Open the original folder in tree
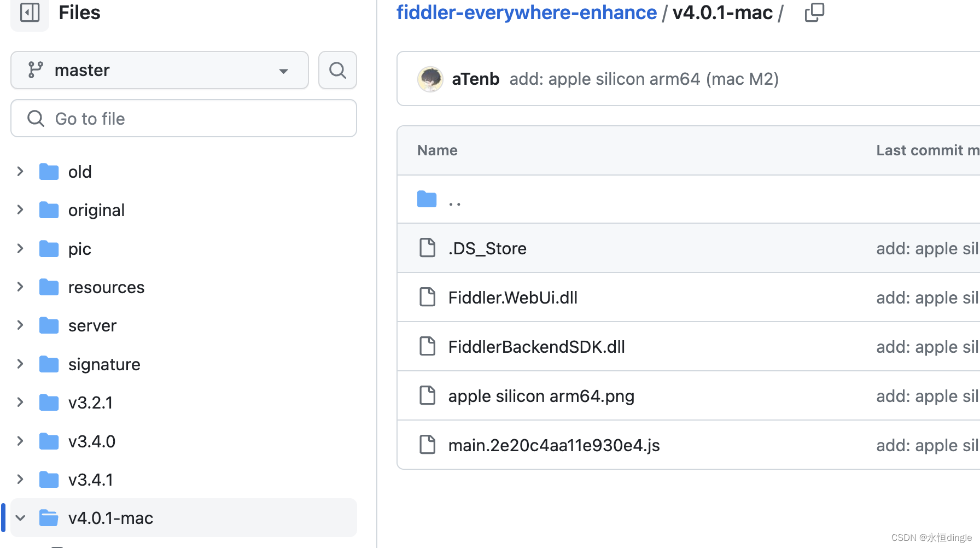The image size is (980, 548). click(96, 210)
